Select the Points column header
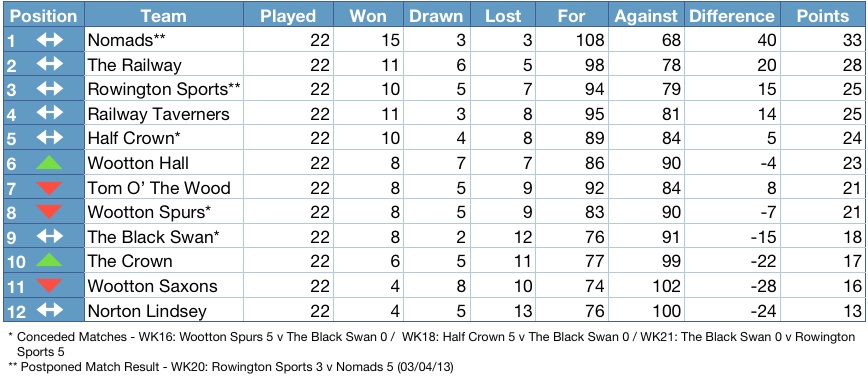The height and width of the screenshot is (380, 868). click(x=822, y=16)
